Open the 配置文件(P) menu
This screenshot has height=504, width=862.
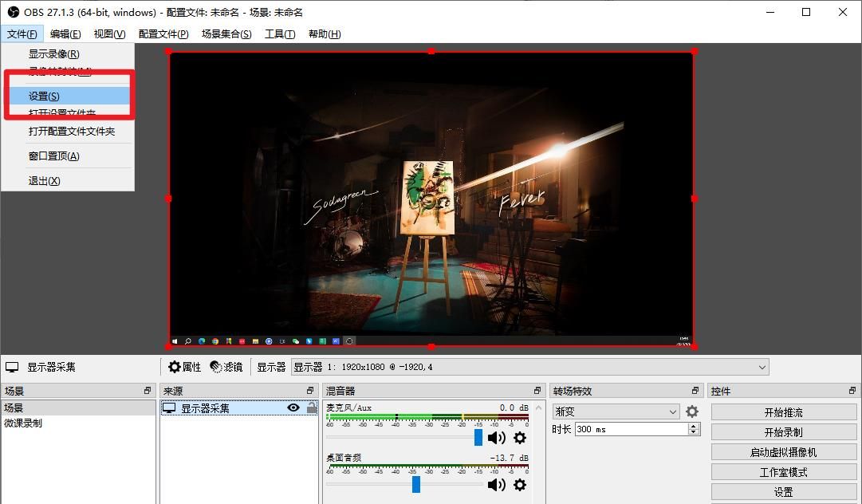163,34
